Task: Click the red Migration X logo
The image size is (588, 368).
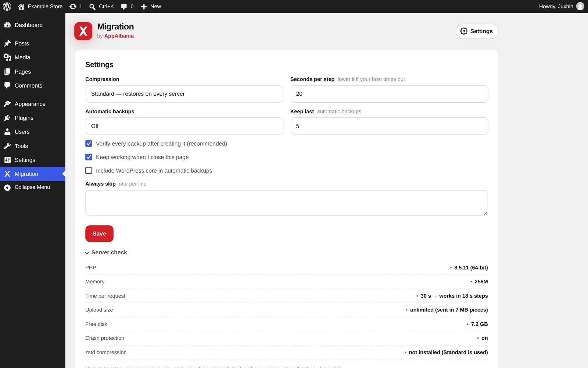Action: (x=83, y=31)
